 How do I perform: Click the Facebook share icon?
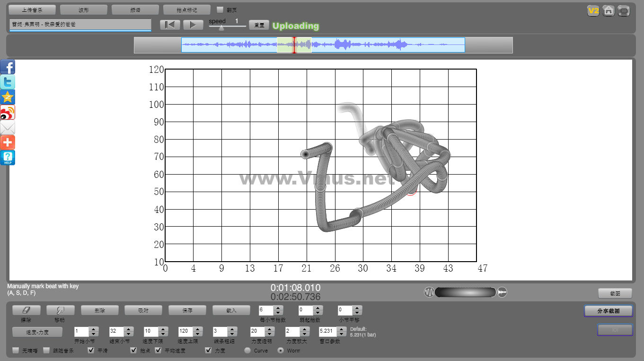point(8,67)
